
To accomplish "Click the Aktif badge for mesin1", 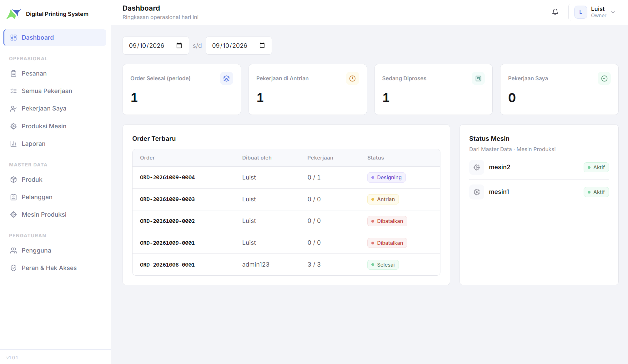I will coord(596,192).
